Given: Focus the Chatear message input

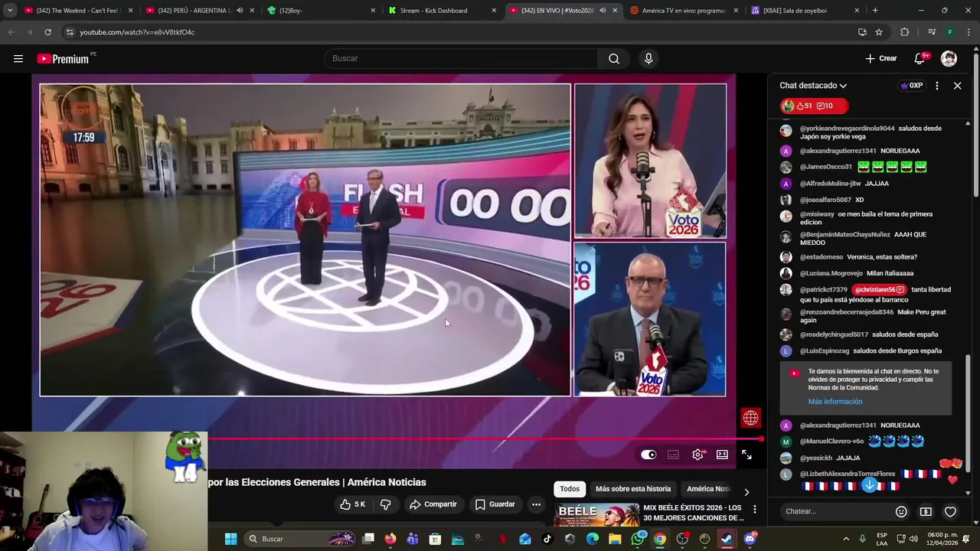Looking at the screenshot, I should click(x=836, y=511).
